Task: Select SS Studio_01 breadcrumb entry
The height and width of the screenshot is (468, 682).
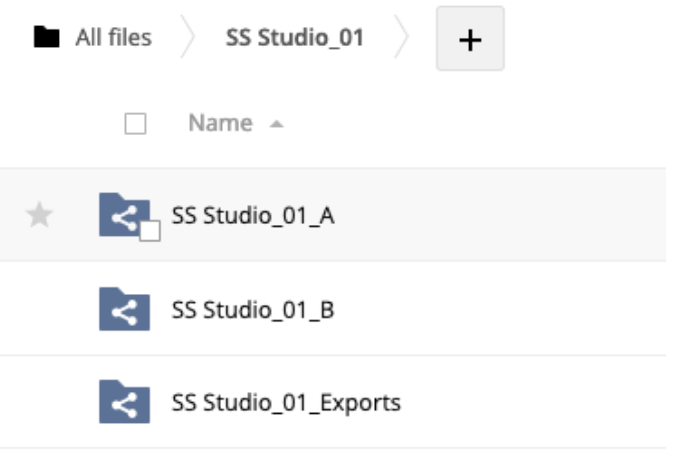Action: pyautogui.click(x=294, y=37)
